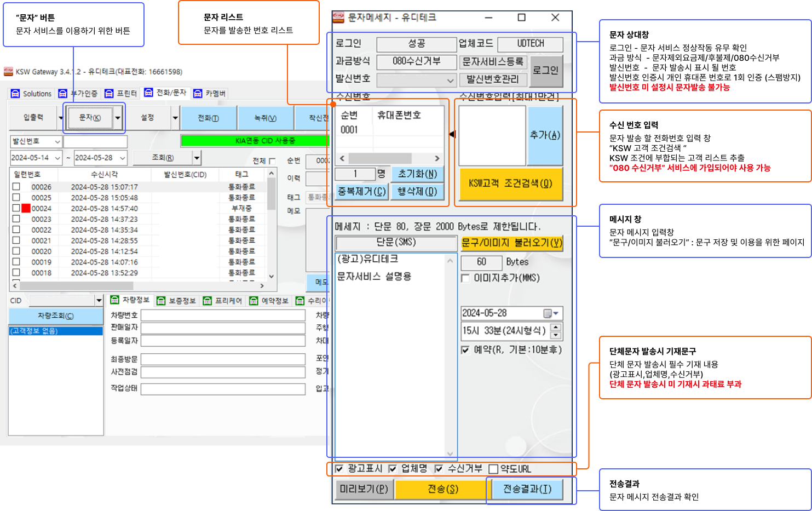Viewport: 812px width, 511px height.
Task: Select the 보증정보 tab
Action: point(176,301)
